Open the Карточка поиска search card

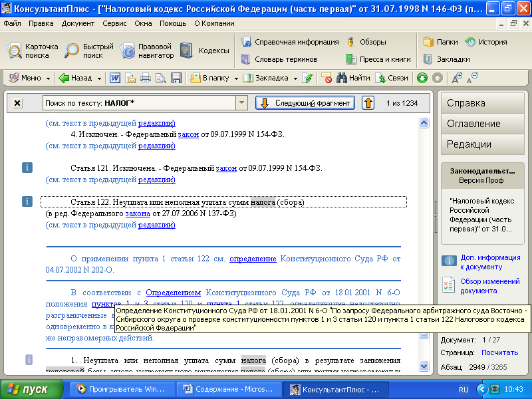(33, 51)
